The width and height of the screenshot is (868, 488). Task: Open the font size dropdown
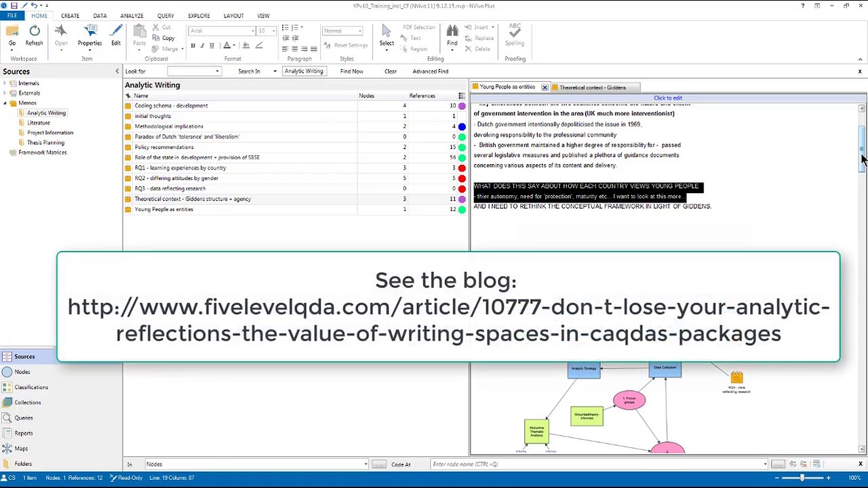[273, 30]
